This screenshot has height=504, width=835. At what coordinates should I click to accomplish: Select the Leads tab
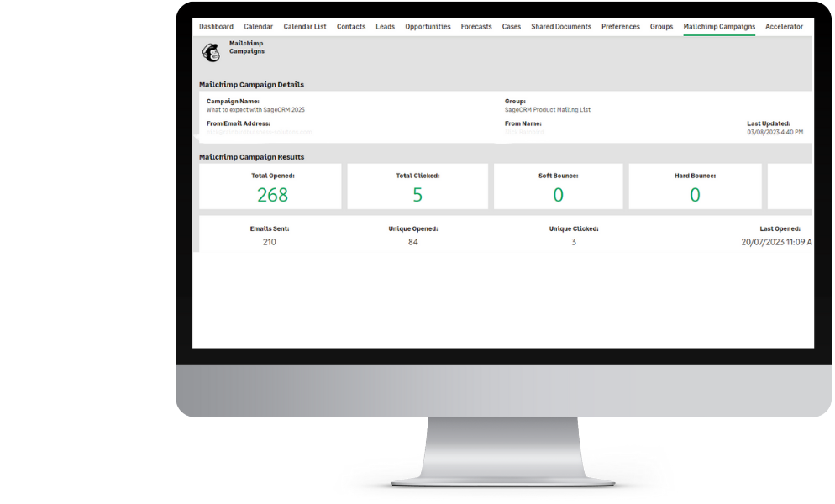tap(385, 27)
